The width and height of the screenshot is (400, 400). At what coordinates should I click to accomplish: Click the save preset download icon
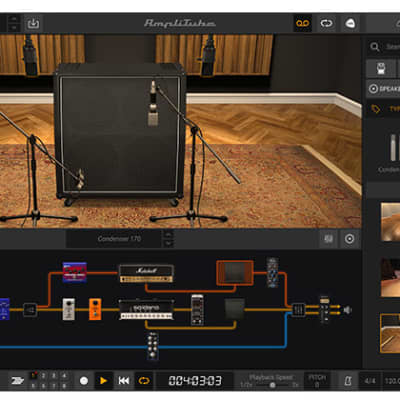[33, 23]
